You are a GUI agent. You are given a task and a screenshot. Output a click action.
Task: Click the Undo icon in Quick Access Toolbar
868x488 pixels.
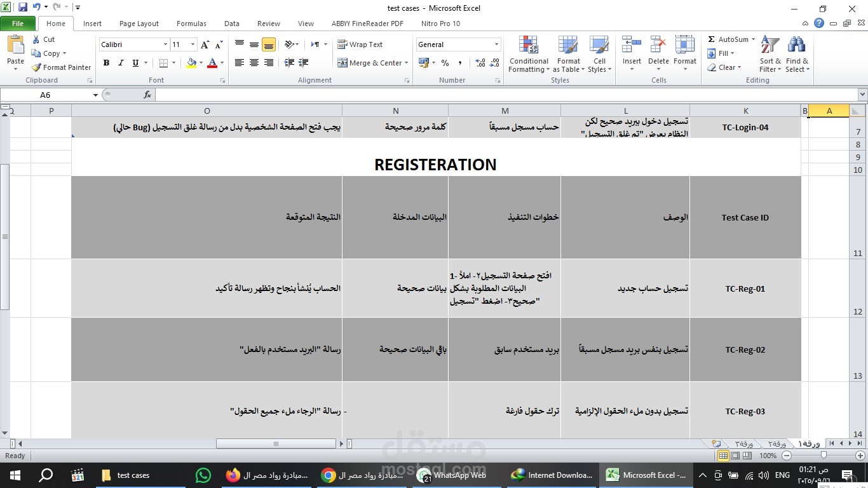tap(36, 8)
